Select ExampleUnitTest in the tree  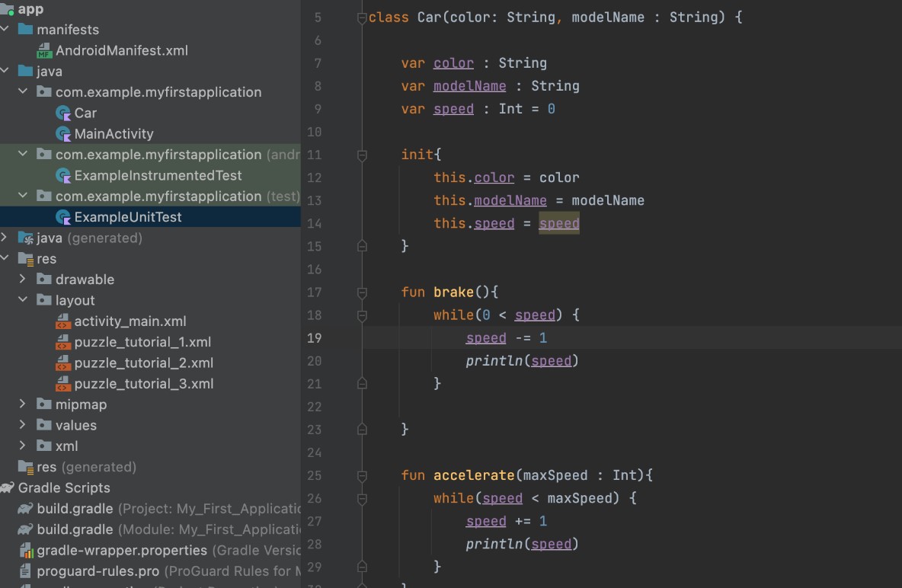pos(128,217)
